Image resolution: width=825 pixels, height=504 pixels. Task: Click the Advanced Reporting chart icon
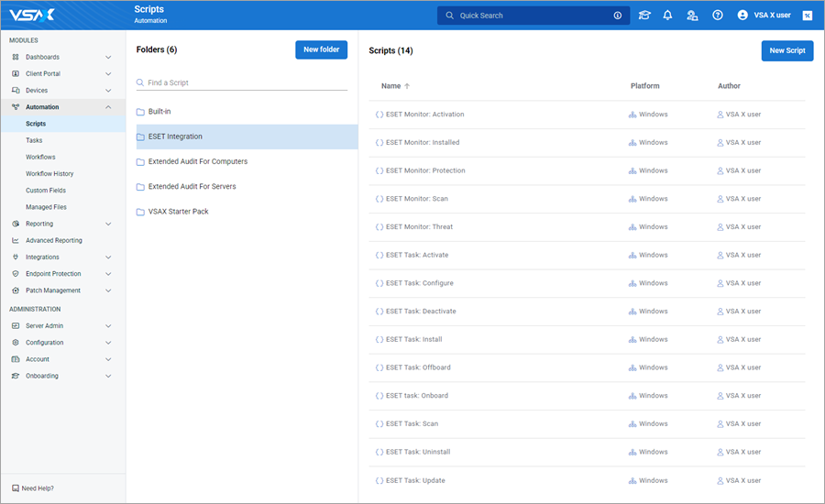tap(16, 240)
